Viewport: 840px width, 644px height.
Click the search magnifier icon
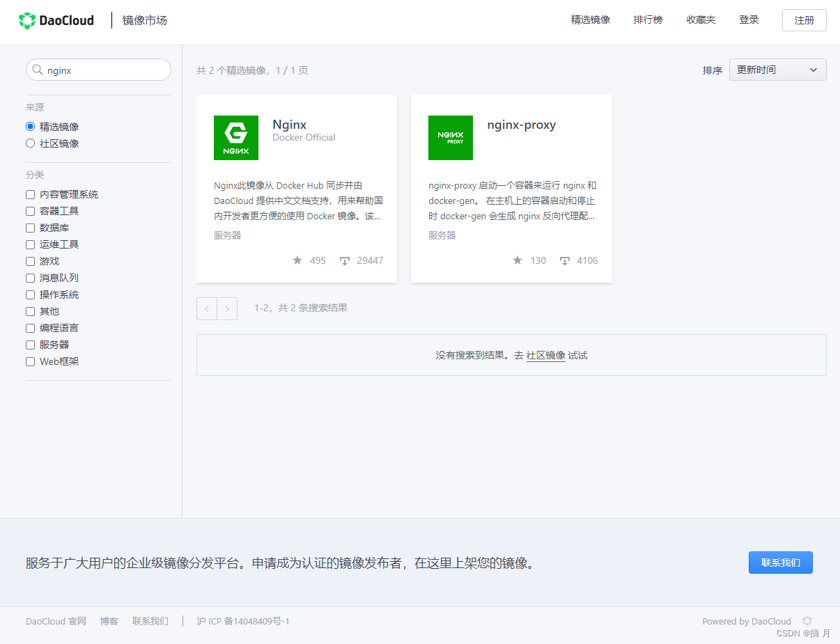coord(38,70)
